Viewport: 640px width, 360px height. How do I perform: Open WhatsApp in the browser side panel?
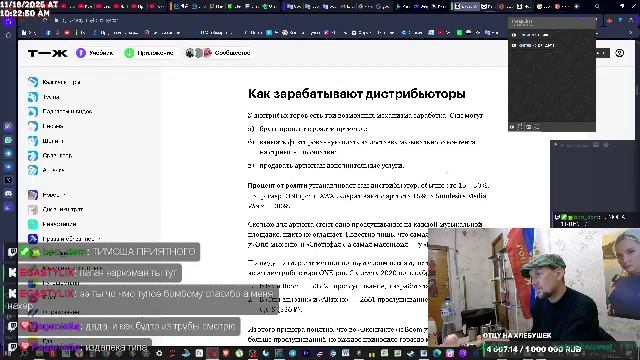tap(8, 140)
